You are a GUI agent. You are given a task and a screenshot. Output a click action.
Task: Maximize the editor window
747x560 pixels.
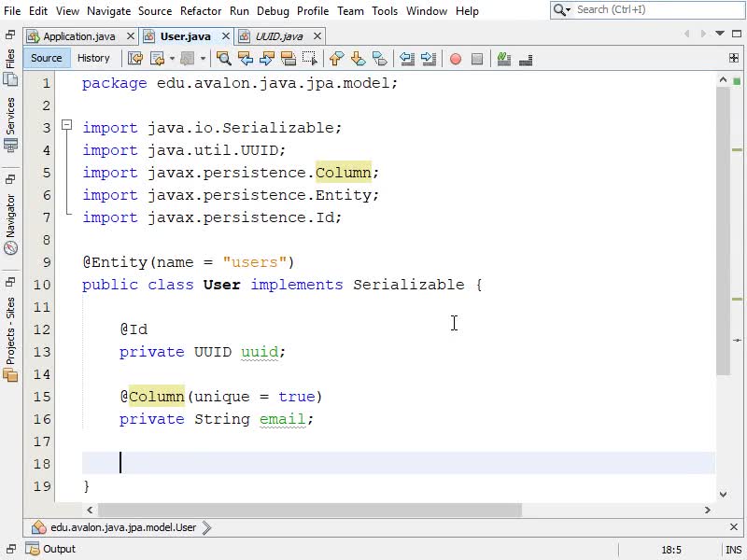tap(737, 34)
